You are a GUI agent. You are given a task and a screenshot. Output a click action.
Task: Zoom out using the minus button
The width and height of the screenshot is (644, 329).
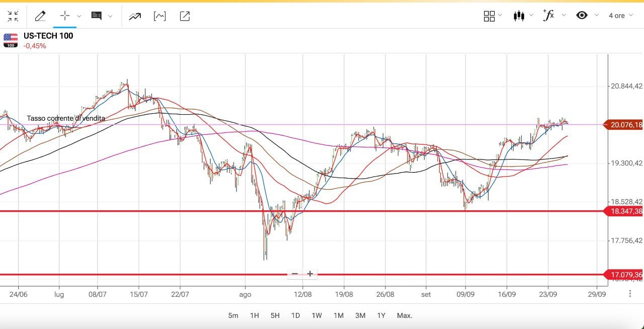pos(295,274)
